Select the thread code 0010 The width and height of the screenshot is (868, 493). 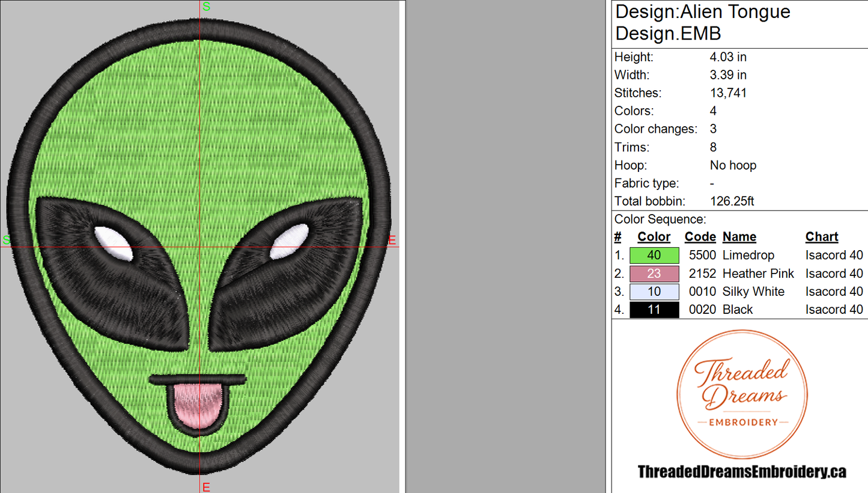pos(702,292)
